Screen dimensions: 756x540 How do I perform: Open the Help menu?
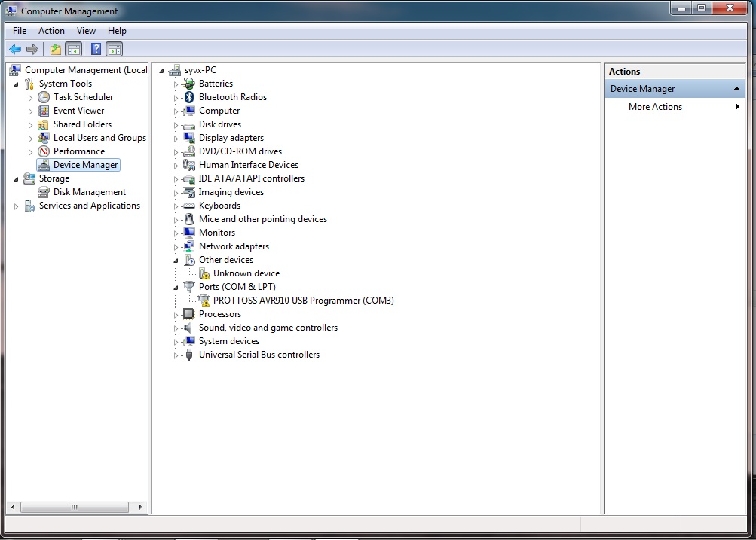coord(117,31)
